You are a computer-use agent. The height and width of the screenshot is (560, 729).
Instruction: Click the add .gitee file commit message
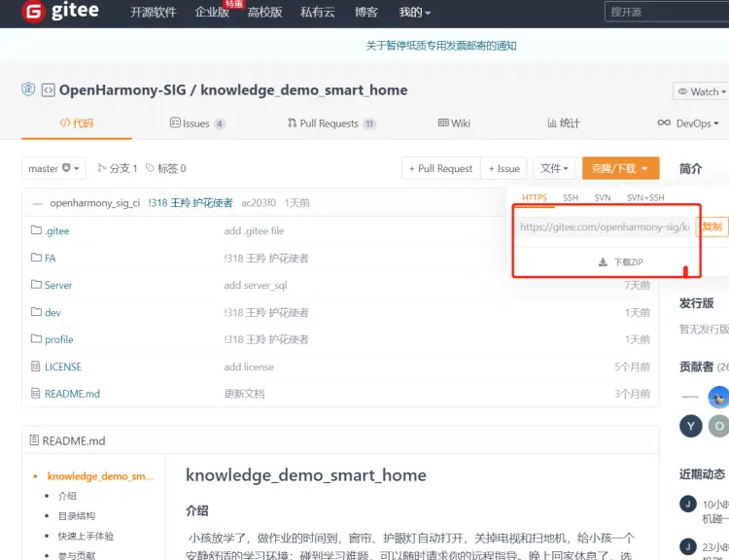(254, 231)
